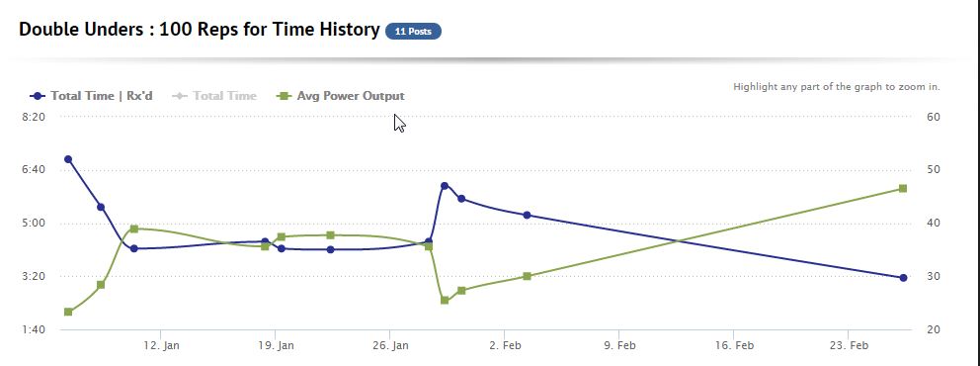Click the Double Unders history title

click(200, 30)
